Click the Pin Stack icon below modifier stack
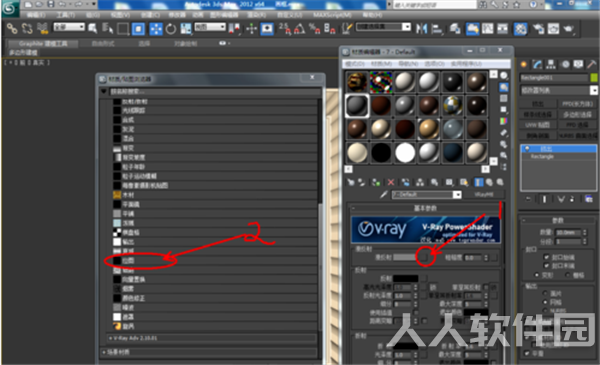The width and height of the screenshot is (600, 365). click(528, 199)
